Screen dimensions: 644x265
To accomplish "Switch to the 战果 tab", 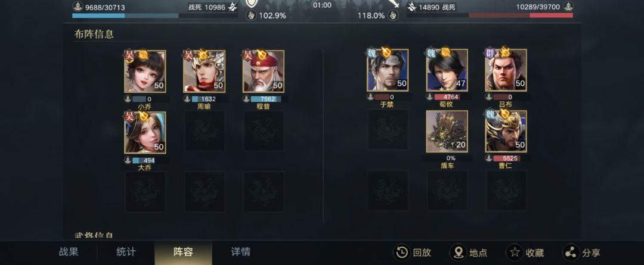I will [69, 252].
